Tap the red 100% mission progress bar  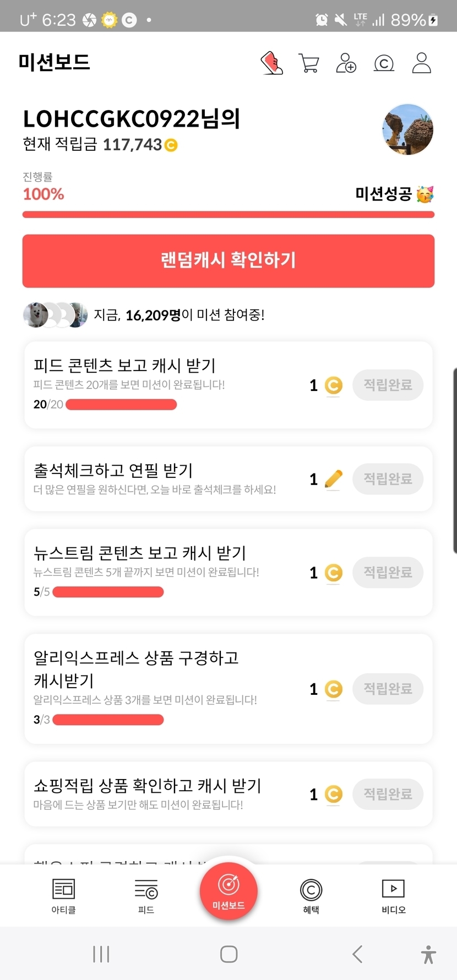(x=228, y=215)
